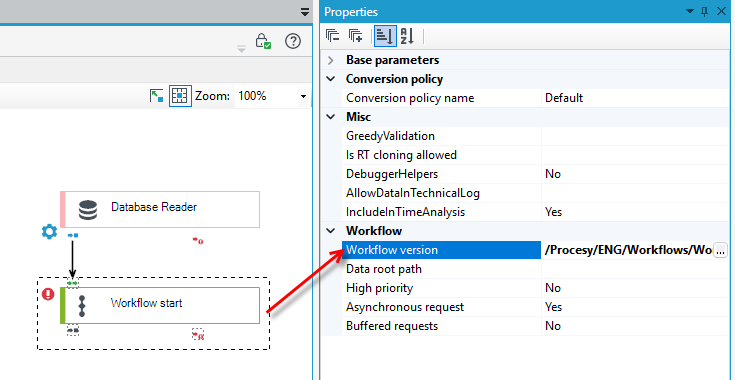
Task: Select the Data root path property
Action: pos(442,269)
